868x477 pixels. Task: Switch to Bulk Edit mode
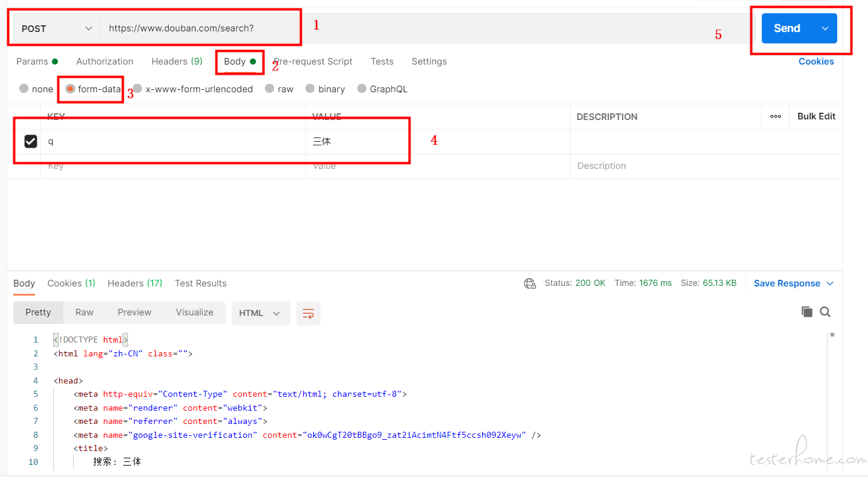tap(816, 116)
